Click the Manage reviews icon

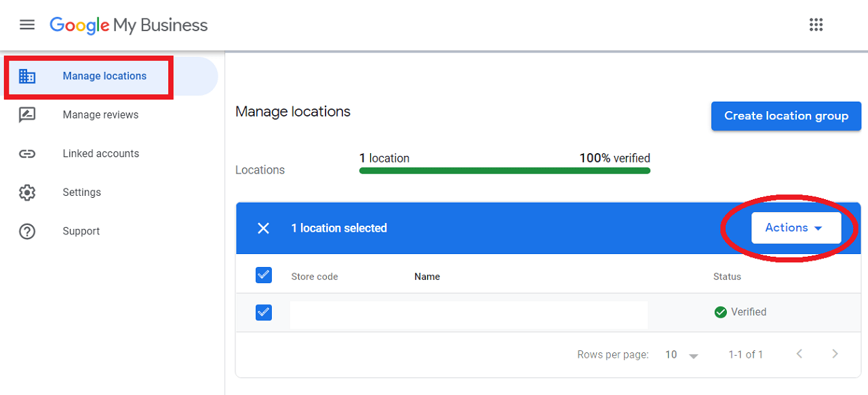tap(27, 115)
